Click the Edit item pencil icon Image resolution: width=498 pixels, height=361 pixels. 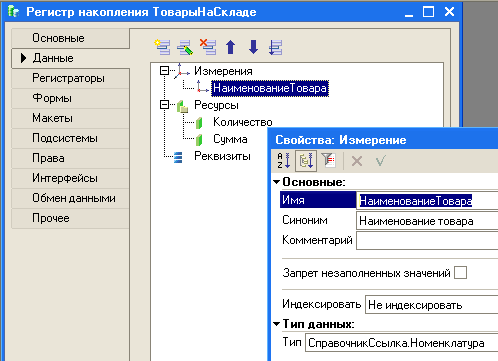coord(185,47)
